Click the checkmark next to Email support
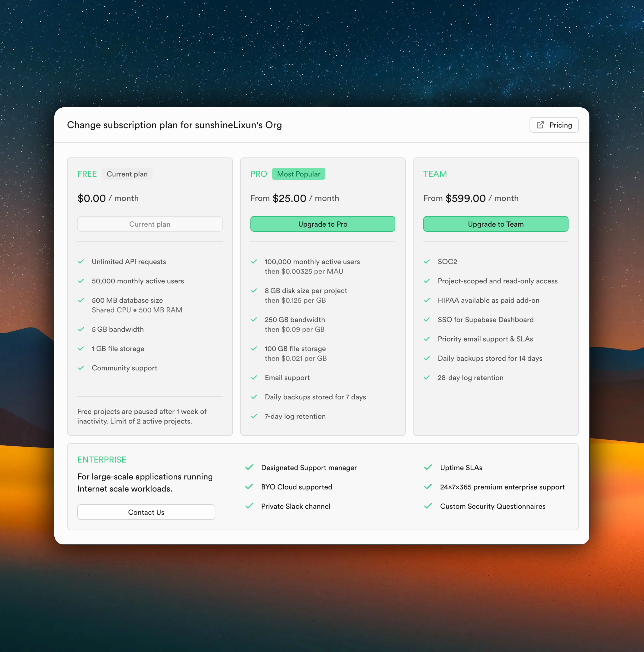This screenshot has height=652, width=644. (x=254, y=378)
